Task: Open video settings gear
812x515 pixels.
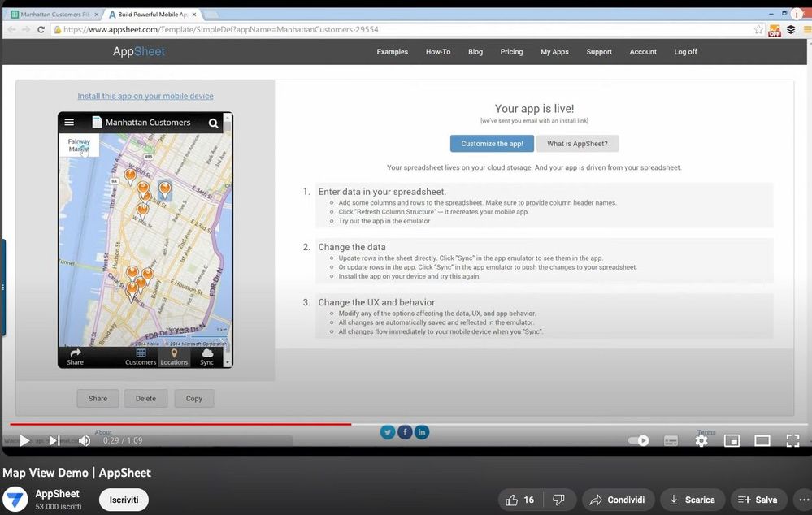Action: click(x=701, y=440)
